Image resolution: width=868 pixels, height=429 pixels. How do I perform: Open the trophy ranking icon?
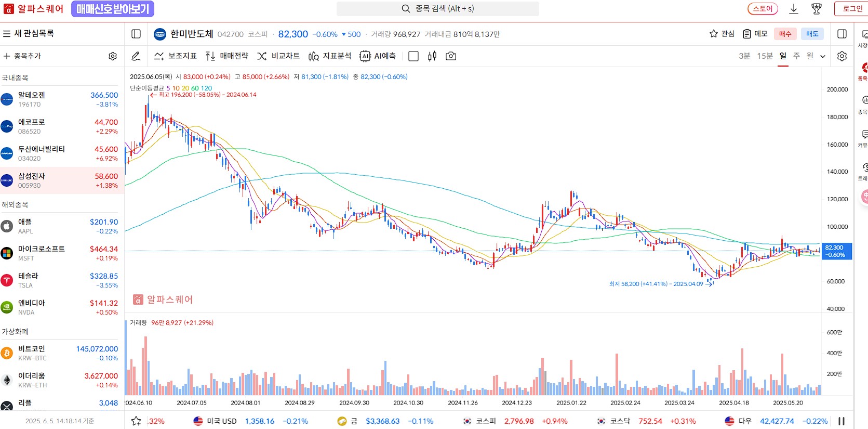point(817,9)
